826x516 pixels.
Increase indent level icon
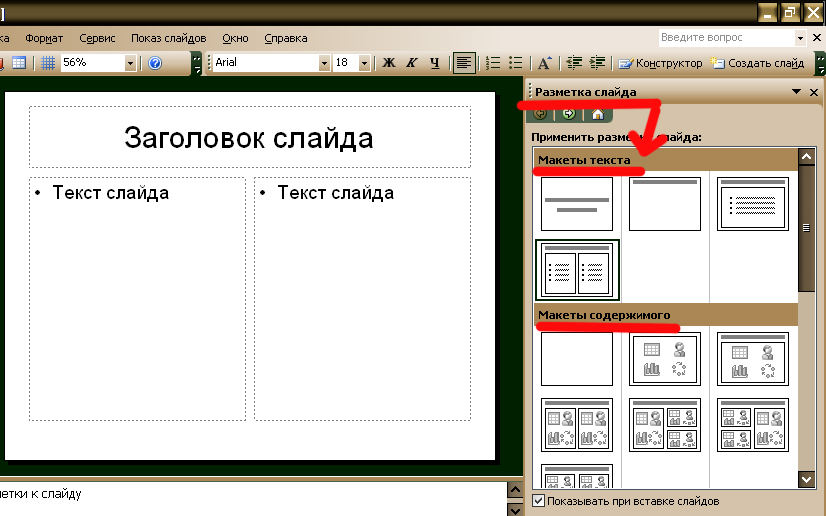(597, 63)
